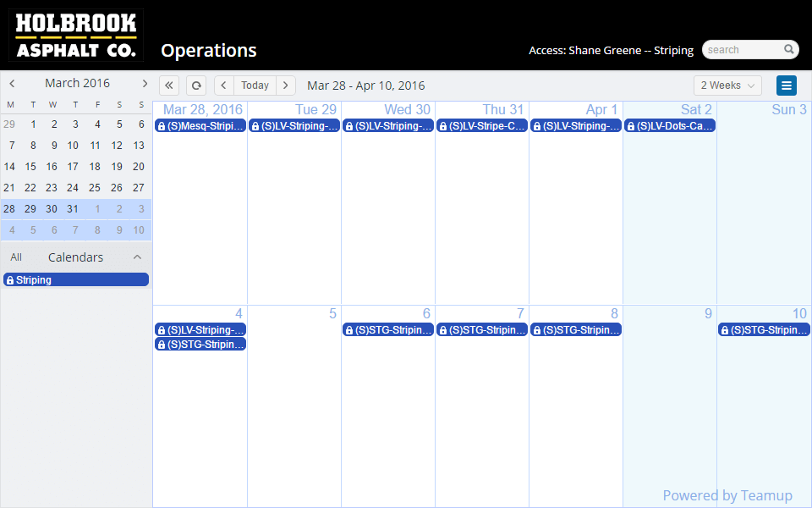812x508 pixels.
Task: Click the Holbrook Asphalt Co. logo
Action: 76,36
